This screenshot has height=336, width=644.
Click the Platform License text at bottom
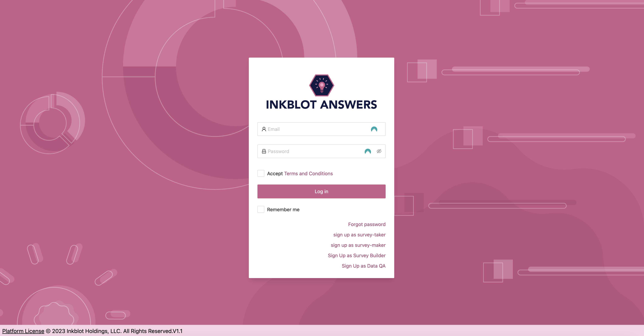click(x=23, y=331)
